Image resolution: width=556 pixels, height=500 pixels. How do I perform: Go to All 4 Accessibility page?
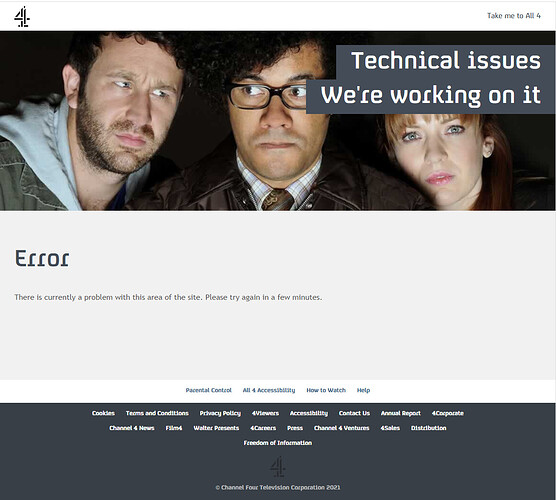point(269,390)
